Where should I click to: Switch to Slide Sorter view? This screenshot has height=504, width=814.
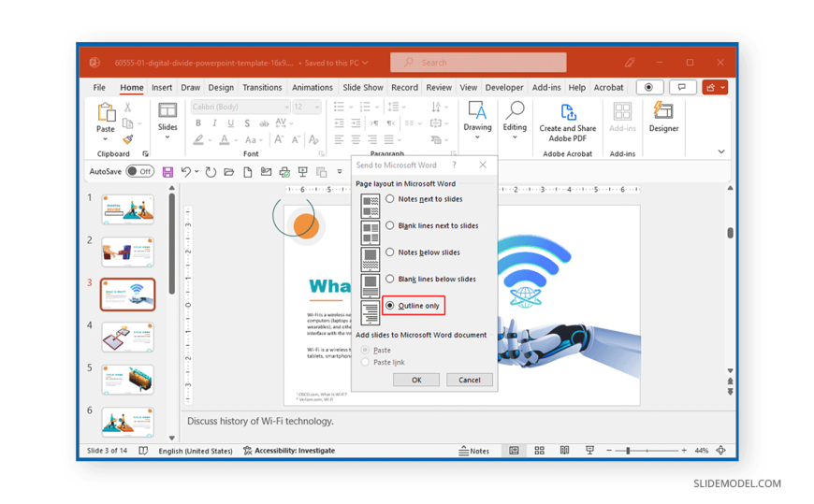coord(539,451)
